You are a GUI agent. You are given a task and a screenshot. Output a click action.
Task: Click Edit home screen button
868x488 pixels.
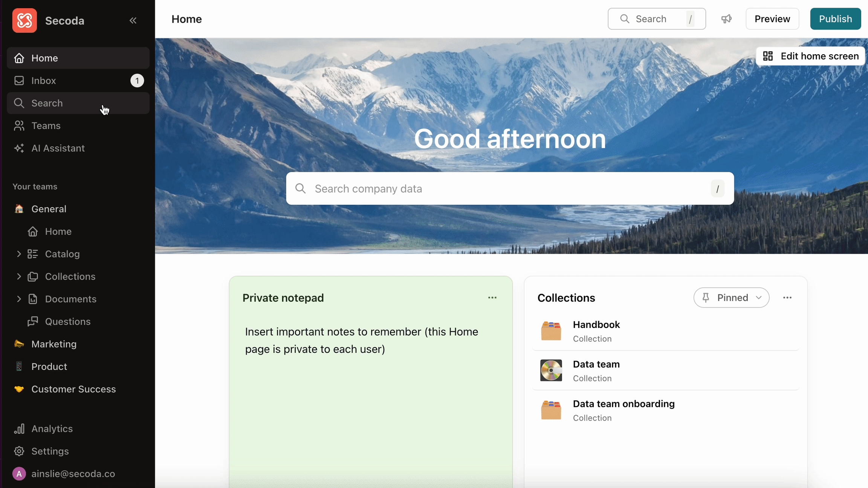pos(810,56)
